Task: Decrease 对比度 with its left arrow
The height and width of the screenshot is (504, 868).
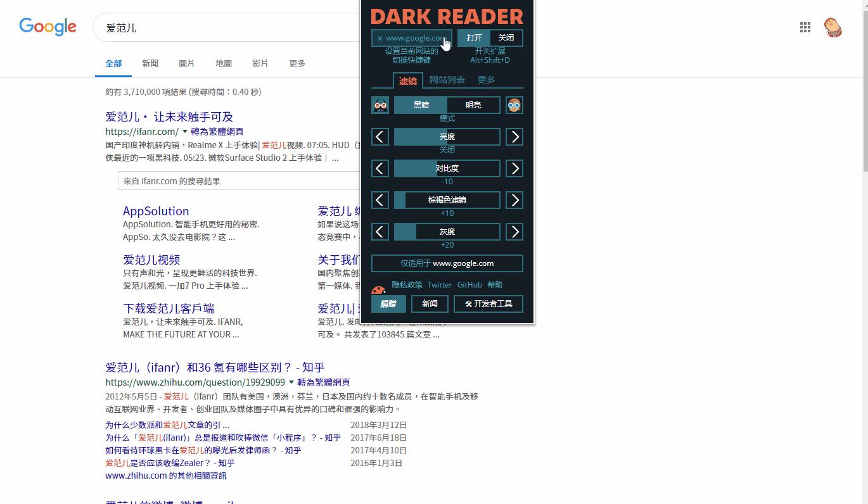Action: click(x=380, y=168)
